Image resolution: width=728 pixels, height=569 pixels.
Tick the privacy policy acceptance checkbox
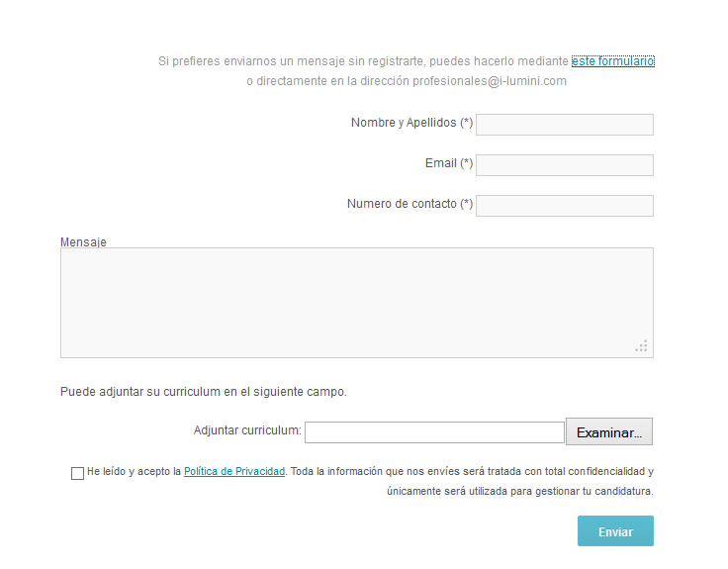coord(77,473)
